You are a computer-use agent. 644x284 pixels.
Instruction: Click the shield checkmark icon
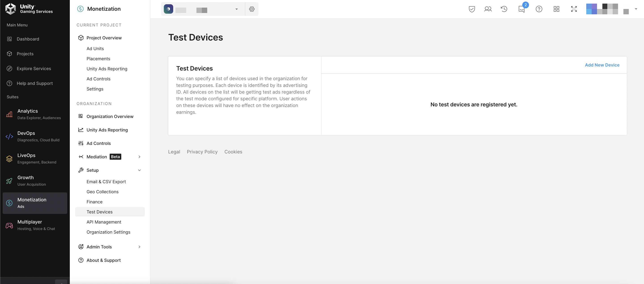pyautogui.click(x=472, y=9)
